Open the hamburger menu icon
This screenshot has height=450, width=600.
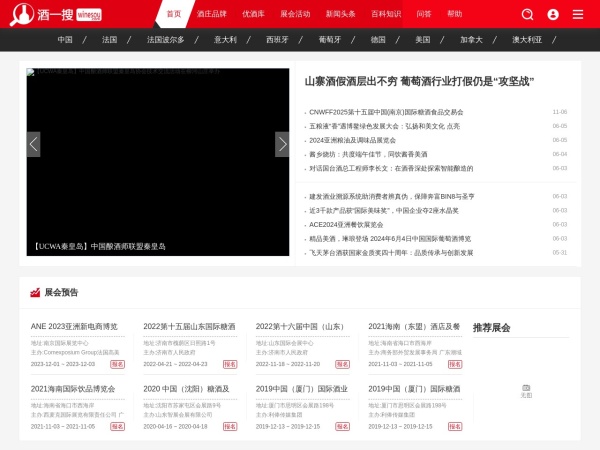click(578, 15)
